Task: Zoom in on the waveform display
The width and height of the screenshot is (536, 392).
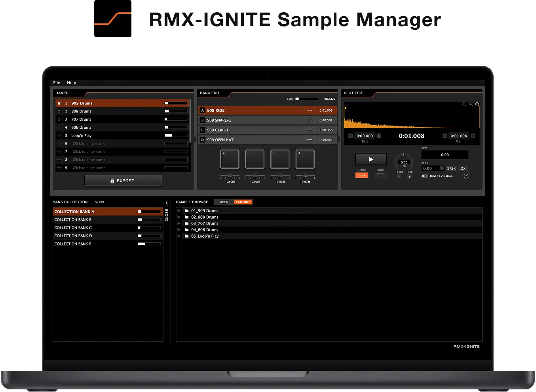Action: [x=477, y=104]
